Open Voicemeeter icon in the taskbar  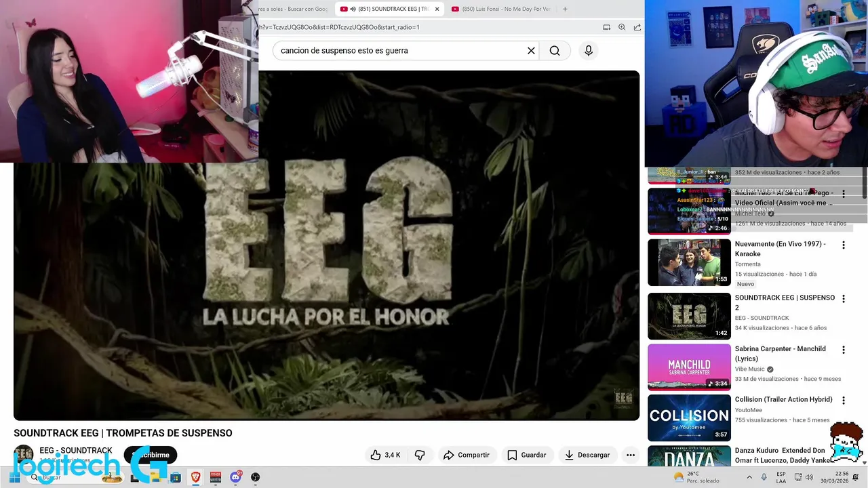pyautogui.click(x=216, y=477)
